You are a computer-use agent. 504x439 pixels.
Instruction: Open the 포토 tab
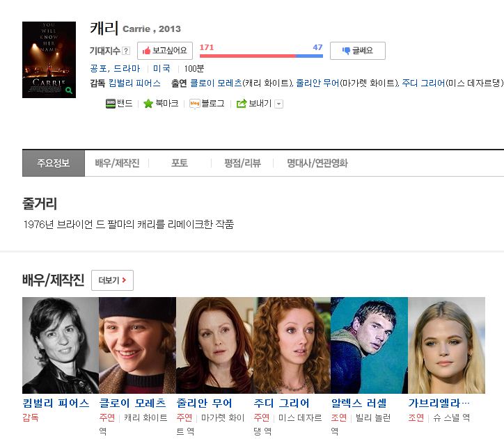click(x=180, y=163)
